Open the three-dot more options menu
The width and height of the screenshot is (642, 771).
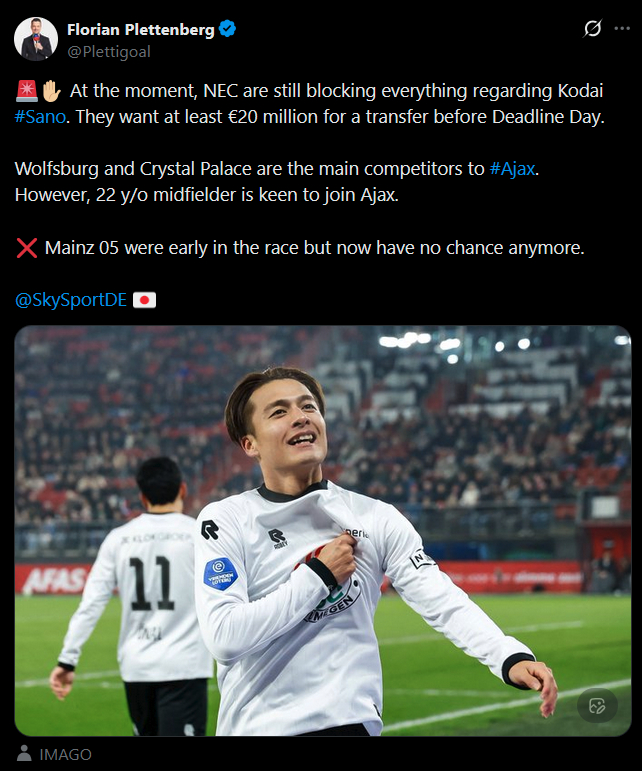[622, 29]
